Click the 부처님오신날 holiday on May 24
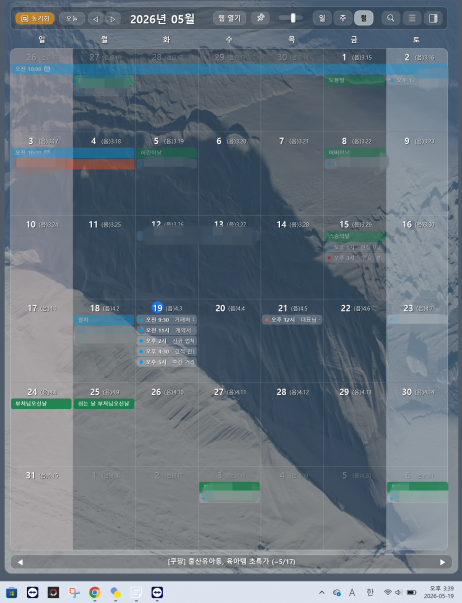This screenshot has width=462, height=603. tap(41, 404)
